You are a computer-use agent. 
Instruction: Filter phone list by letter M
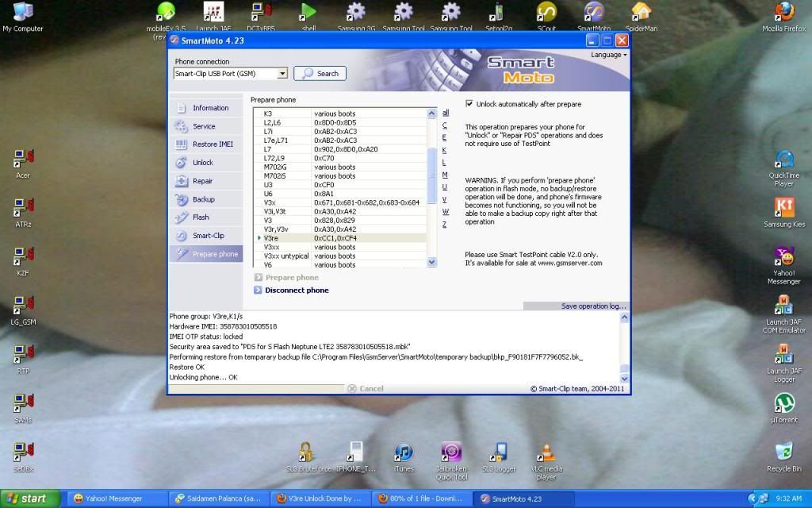click(x=445, y=175)
